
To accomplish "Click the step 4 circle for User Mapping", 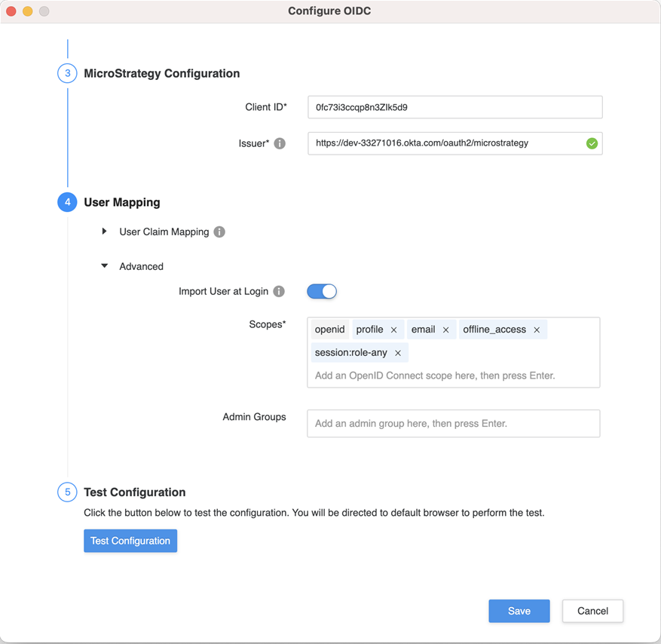I will point(67,202).
